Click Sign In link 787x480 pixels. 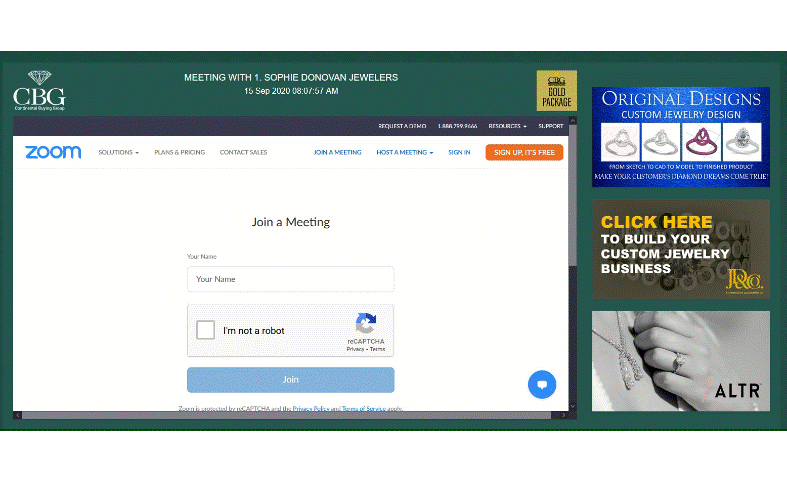coord(459,152)
